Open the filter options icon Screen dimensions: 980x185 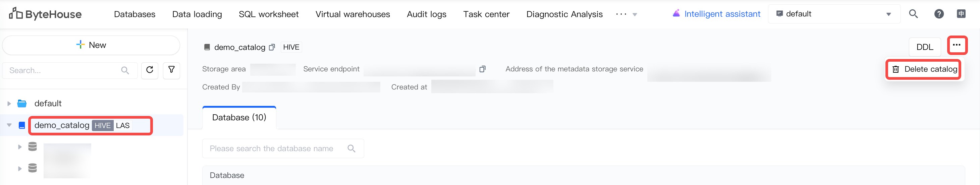(x=172, y=70)
